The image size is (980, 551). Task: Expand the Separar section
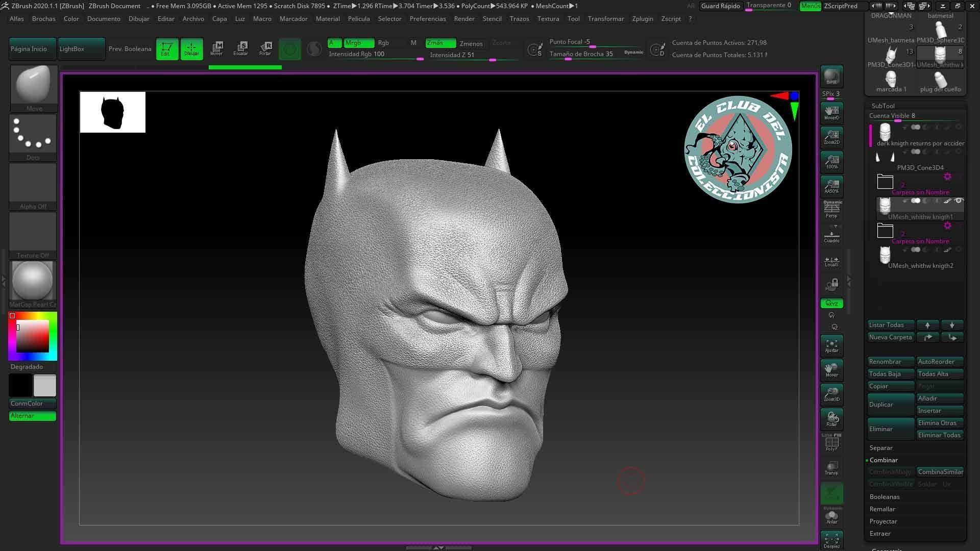pos(881,448)
